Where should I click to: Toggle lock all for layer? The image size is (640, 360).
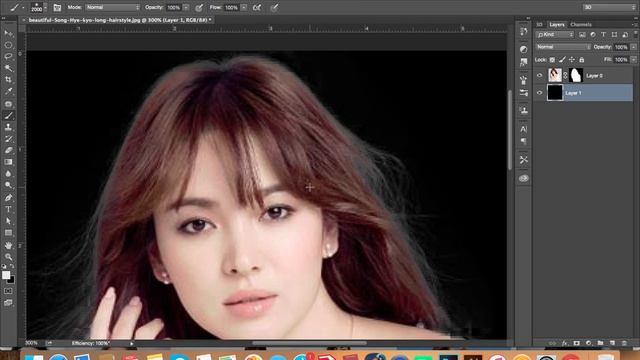click(582, 60)
